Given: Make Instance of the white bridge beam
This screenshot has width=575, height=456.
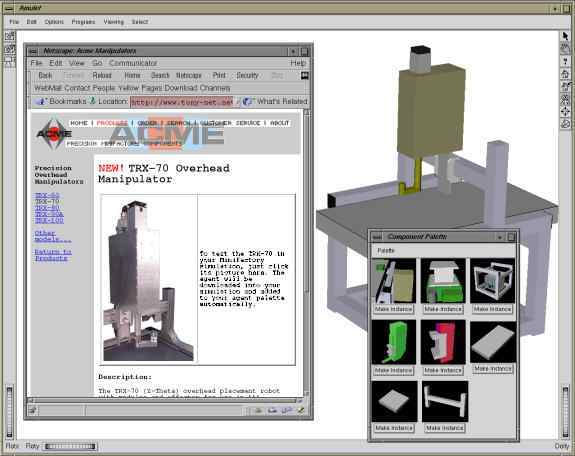Looking at the screenshot, I should pos(445,428).
